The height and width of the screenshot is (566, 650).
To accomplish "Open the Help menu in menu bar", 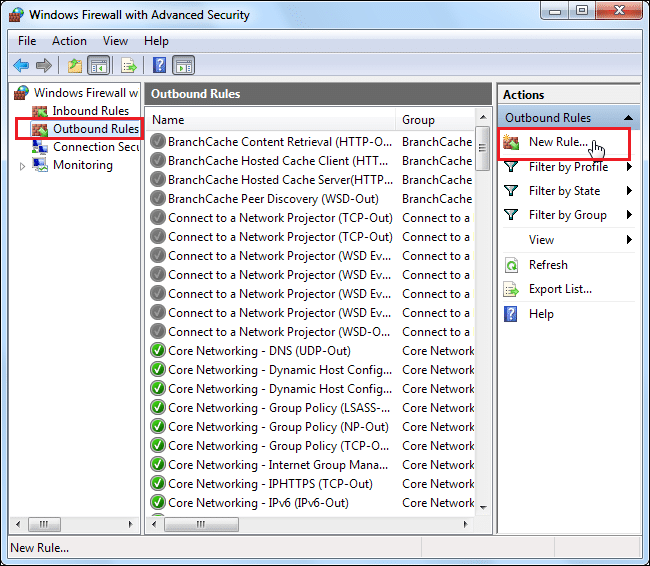I will pyautogui.click(x=156, y=41).
